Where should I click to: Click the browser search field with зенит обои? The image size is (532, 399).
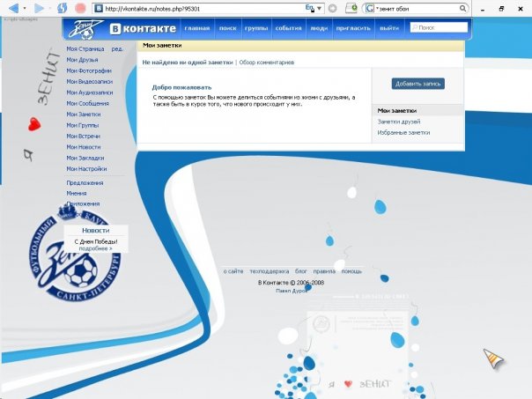417,9
